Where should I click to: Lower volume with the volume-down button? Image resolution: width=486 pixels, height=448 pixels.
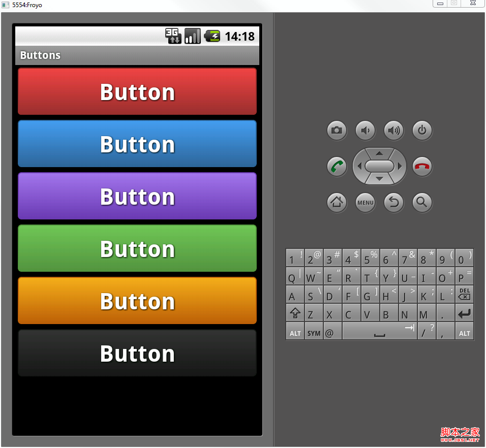tap(365, 131)
